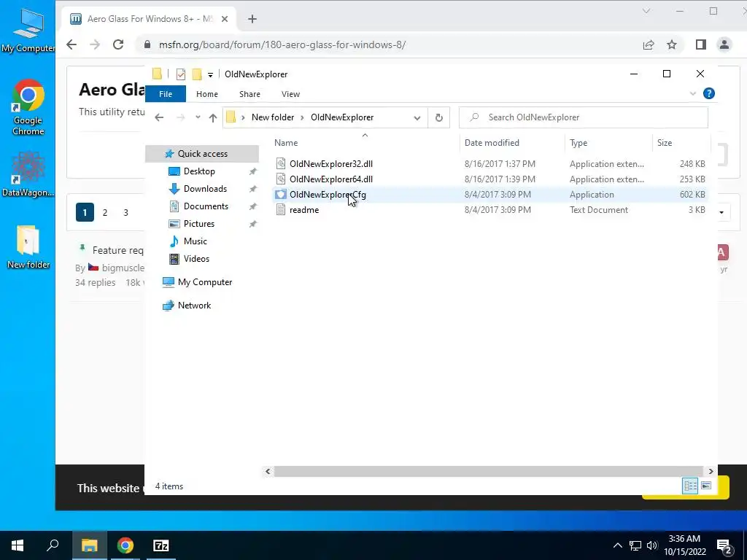Screen dimensions: 747x560
Task: Open the Windows Start menu
Action: (x=18, y=545)
